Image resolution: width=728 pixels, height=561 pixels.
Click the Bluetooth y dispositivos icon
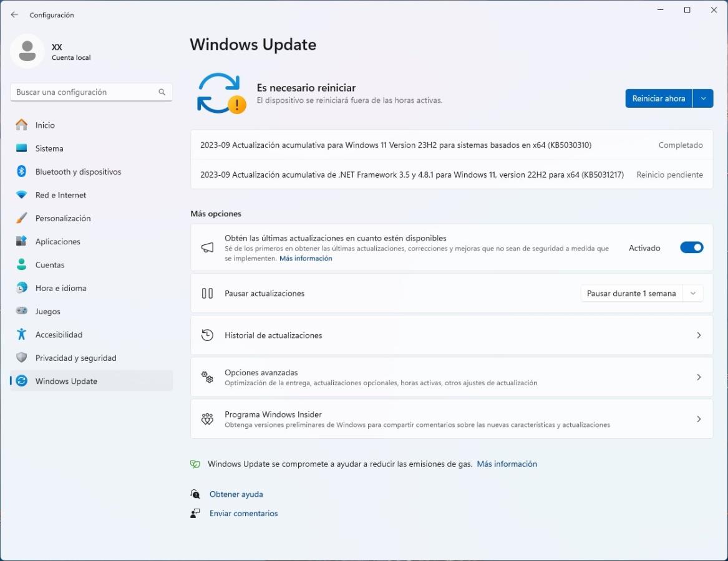click(22, 171)
